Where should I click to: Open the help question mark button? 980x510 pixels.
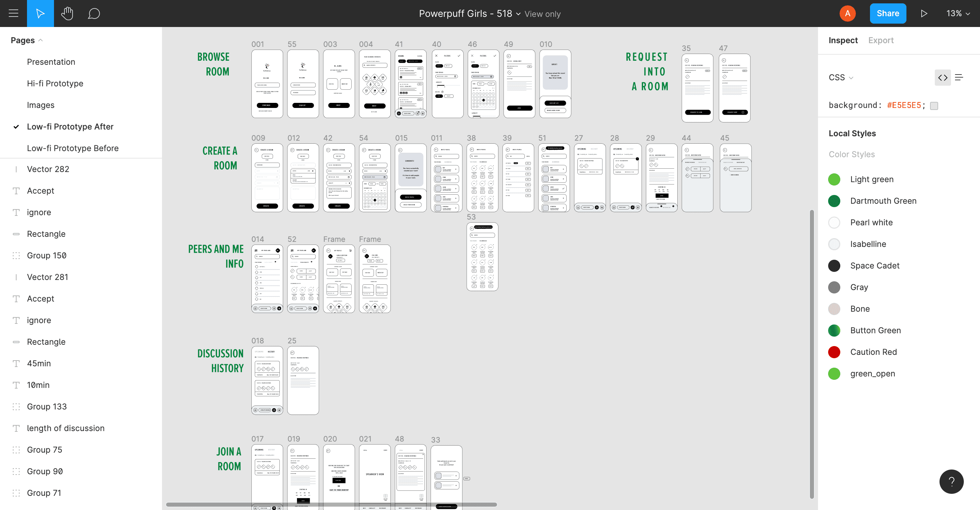point(951,481)
